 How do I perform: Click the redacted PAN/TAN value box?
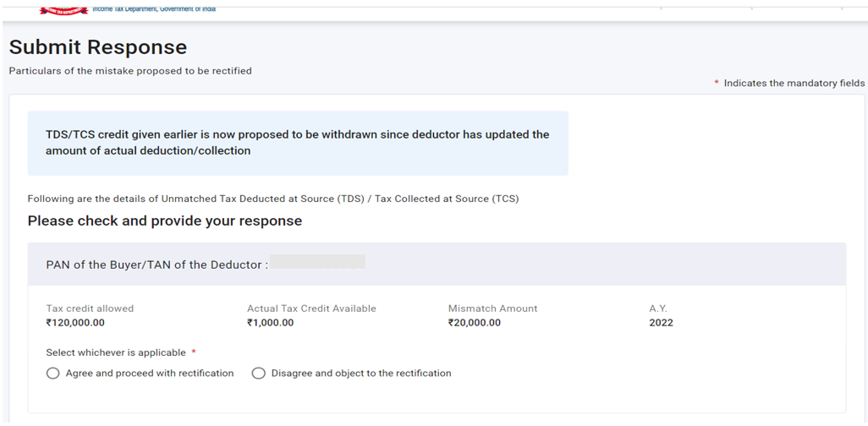[317, 263]
